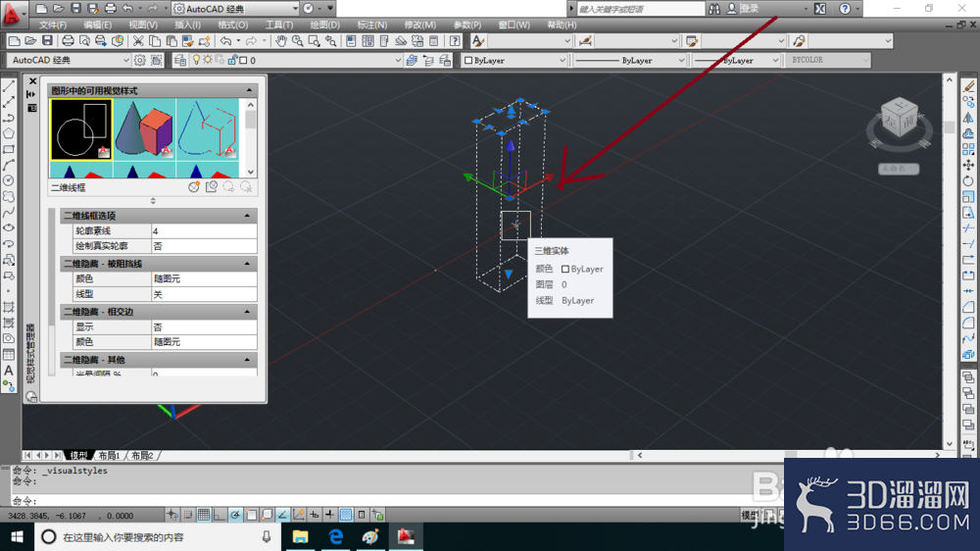This screenshot has height=551, width=980.
Task: Close the visual styles palette
Action: coord(32,81)
